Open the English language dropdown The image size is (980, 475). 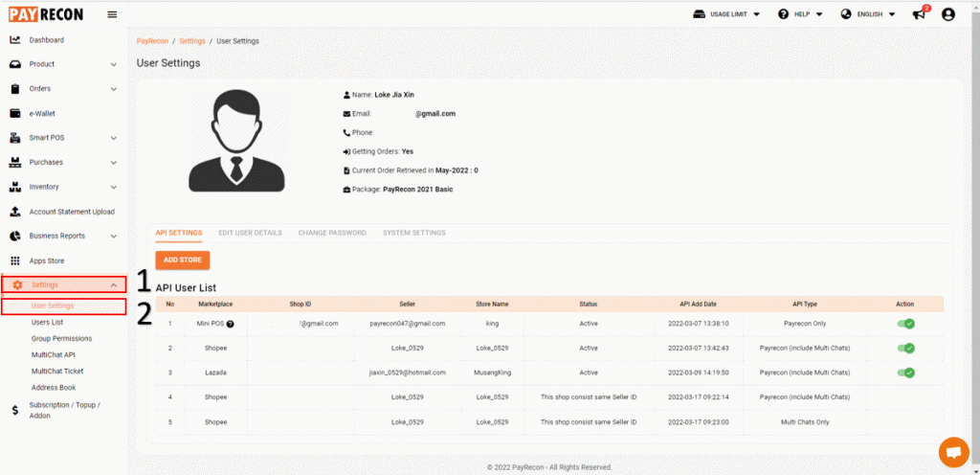[x=868, y=14]
